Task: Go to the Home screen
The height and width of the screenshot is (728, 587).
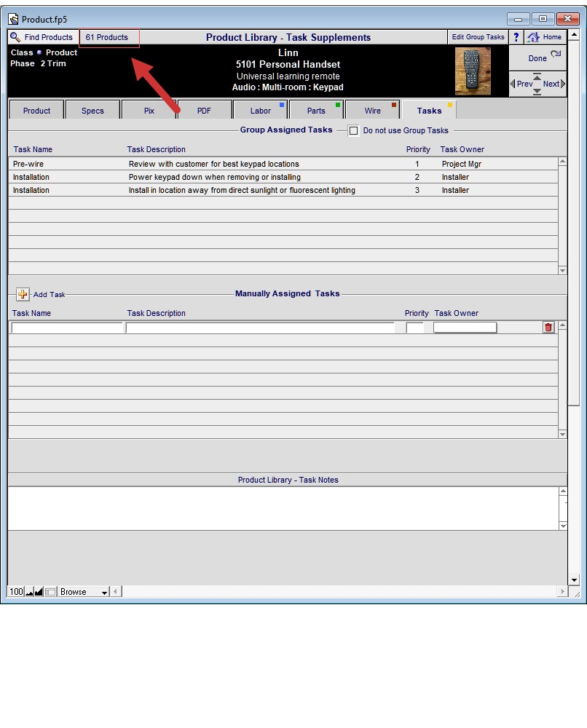Action: (545, 37)
